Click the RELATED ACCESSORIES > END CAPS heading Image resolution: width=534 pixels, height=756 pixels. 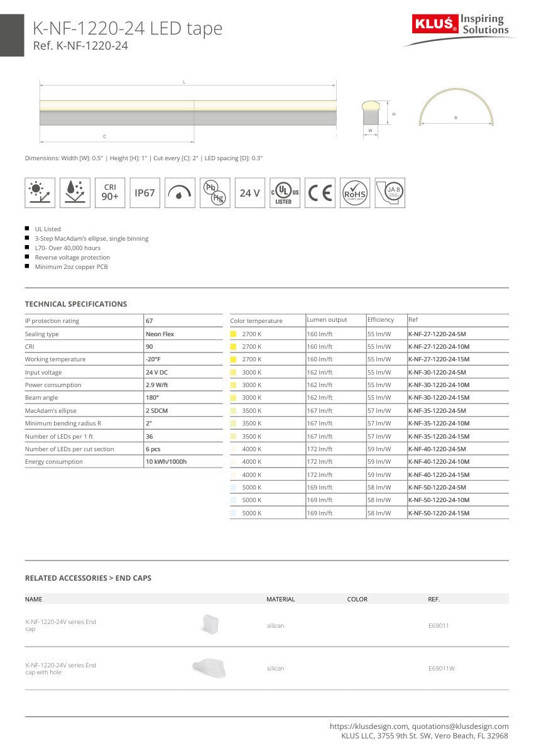[x=88, y=578]
